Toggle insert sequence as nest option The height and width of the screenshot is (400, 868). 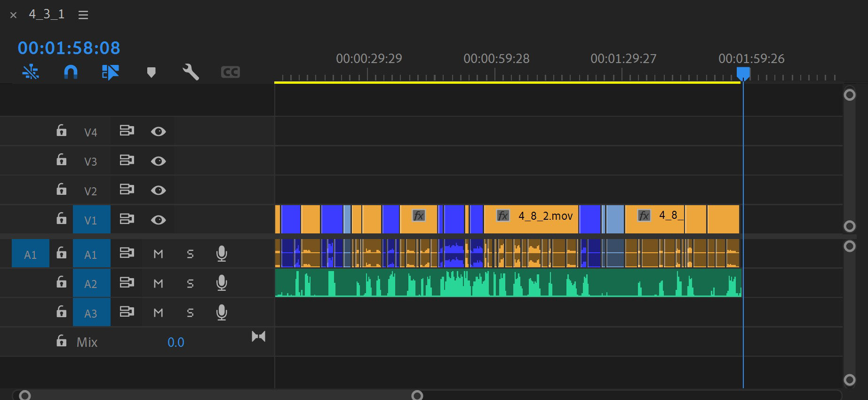click(31, 72)
